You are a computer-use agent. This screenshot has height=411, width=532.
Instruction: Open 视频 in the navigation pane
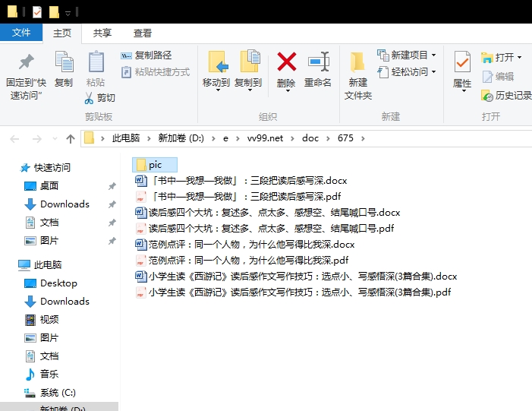42,319
